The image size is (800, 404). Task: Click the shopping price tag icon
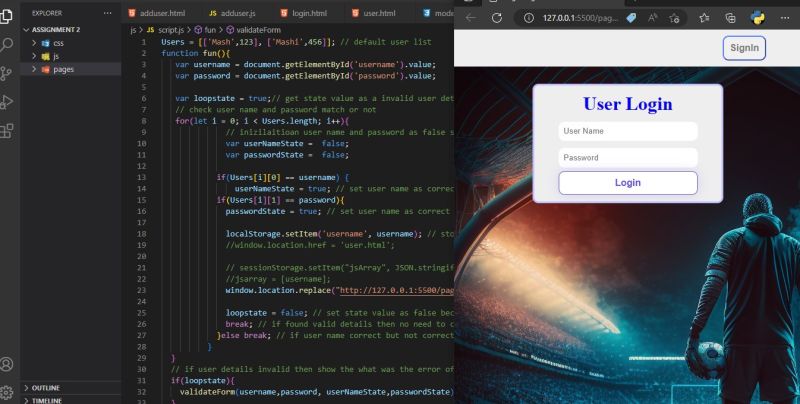coord(631,18)
